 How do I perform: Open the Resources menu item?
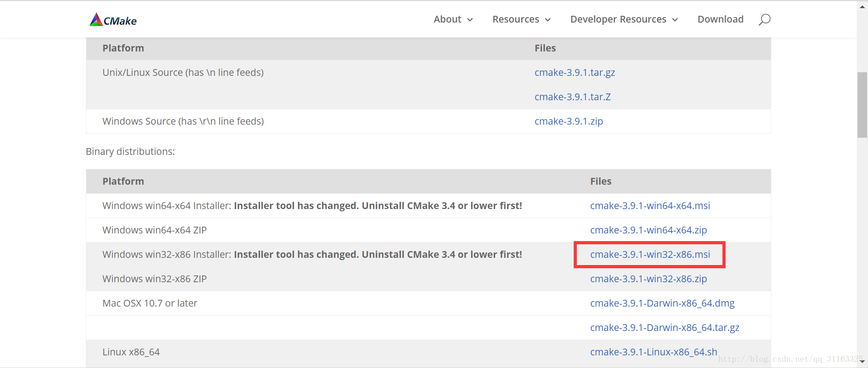point(516,19)
